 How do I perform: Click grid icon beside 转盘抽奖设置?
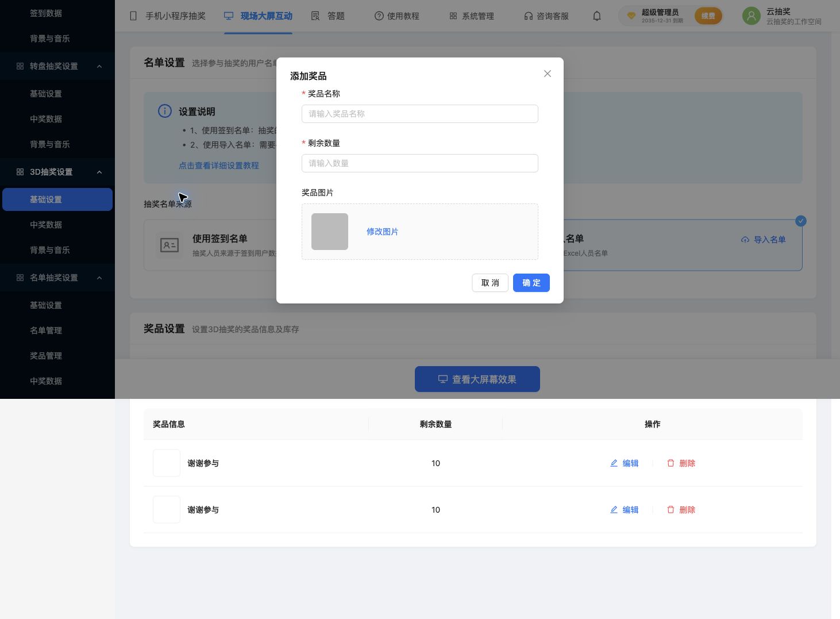coord(20,66)
